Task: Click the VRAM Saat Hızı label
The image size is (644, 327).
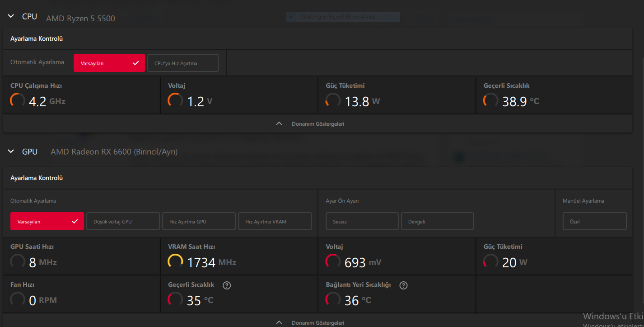Action: pyautogui.click(x=191, y=246)
